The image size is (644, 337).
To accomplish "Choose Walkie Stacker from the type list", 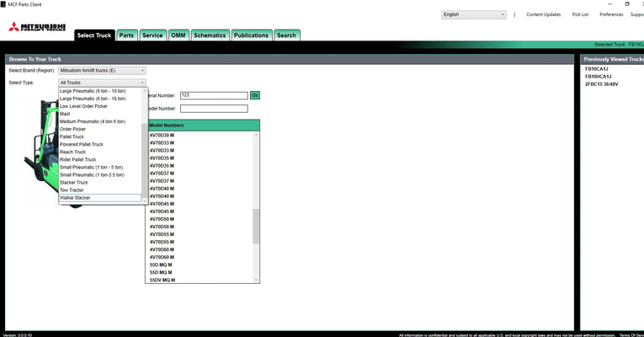I will (76, 198).
